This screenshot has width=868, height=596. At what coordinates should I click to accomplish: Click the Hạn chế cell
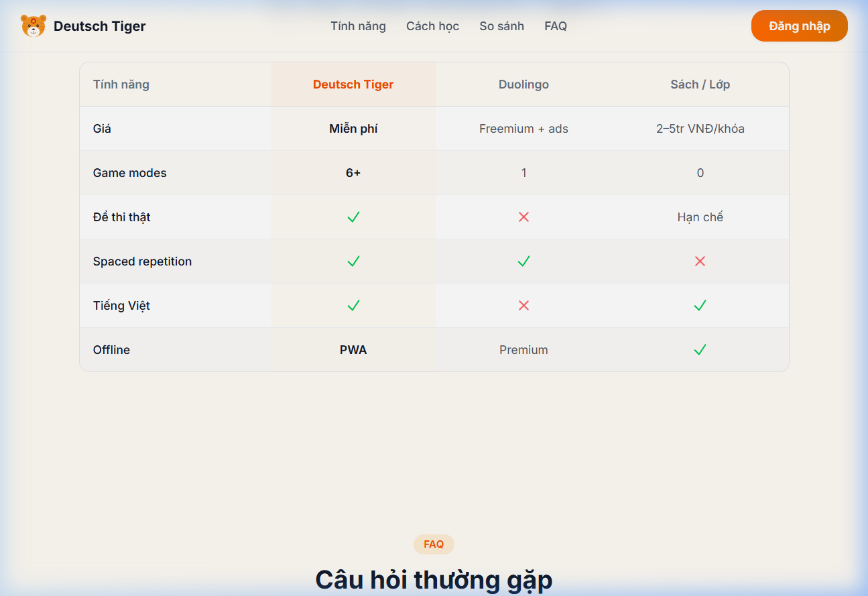click(x=700, y=217)
